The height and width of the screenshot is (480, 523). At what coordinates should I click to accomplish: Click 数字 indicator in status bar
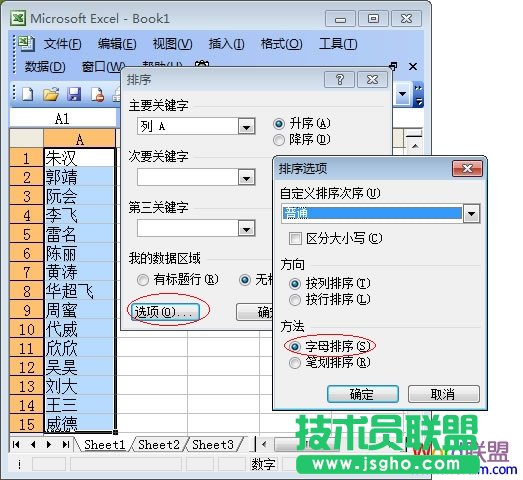pyautogui.click(x=263, y=464)
